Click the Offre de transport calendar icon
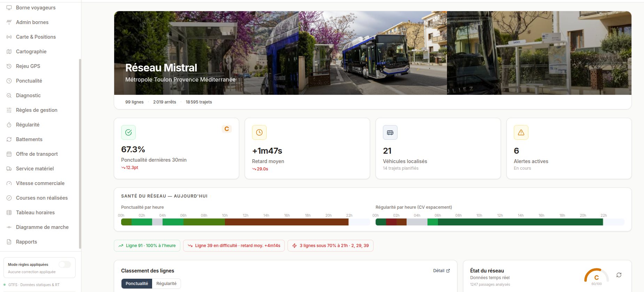Image resolution: width=644 pixels, height=292 pixels. (9, 154)
